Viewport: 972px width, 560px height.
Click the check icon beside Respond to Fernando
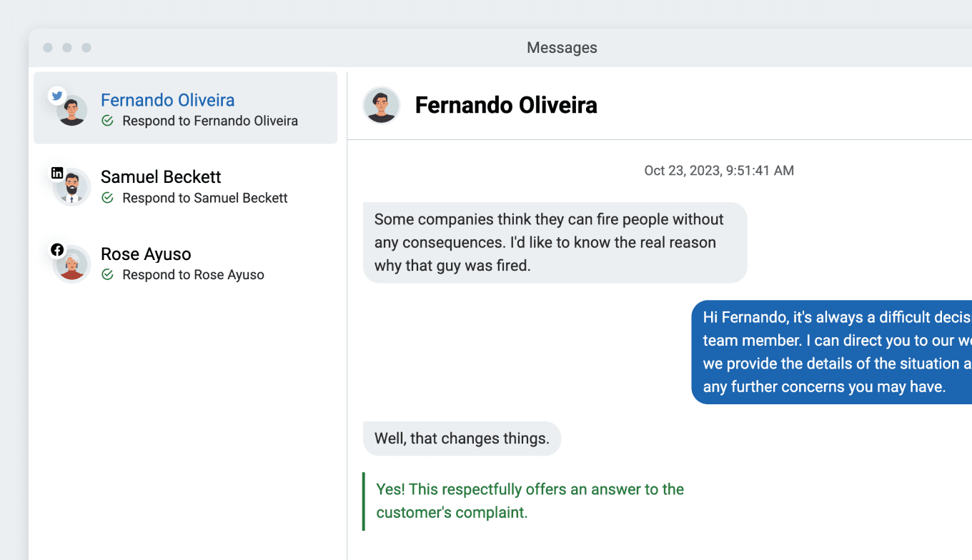click(x=107, y=121)
